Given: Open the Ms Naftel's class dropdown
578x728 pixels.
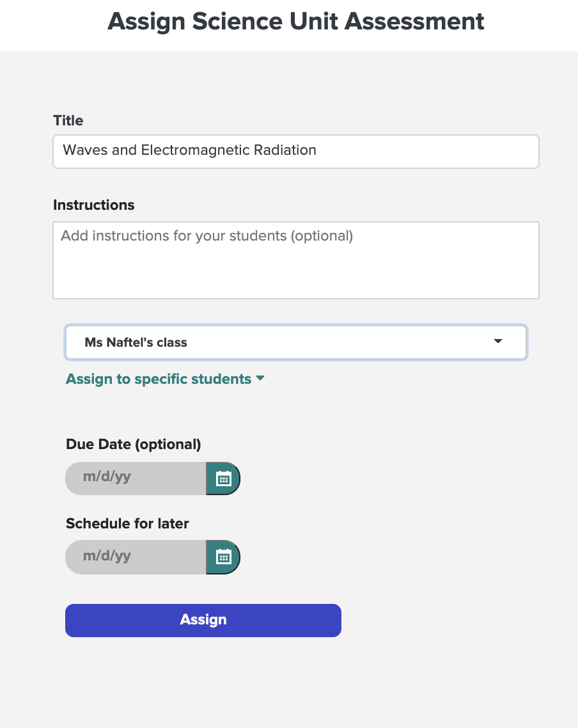Looking at the screenshot, I should (296, 342).
